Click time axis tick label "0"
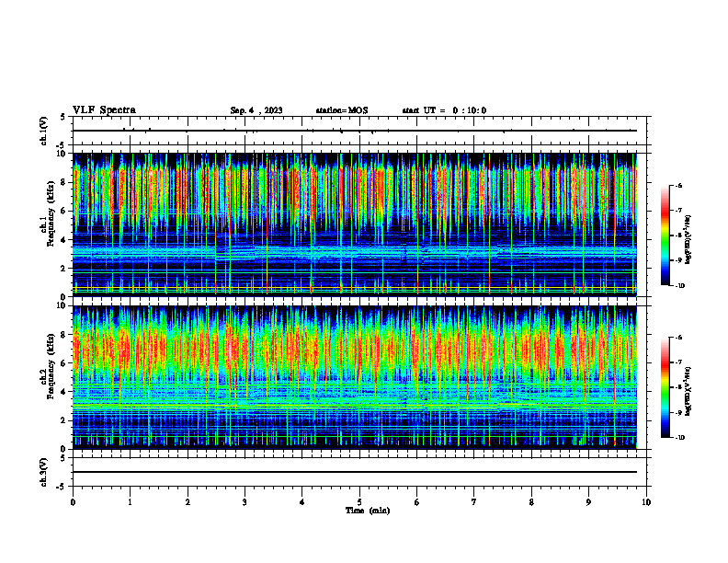Viewport: 728px width, 563px height. pyautogui.click(x=73, y=502)
